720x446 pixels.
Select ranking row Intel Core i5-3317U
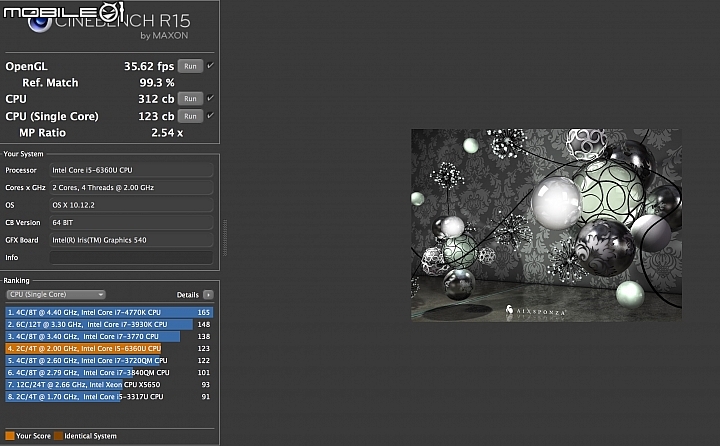[x=109, y=396]
